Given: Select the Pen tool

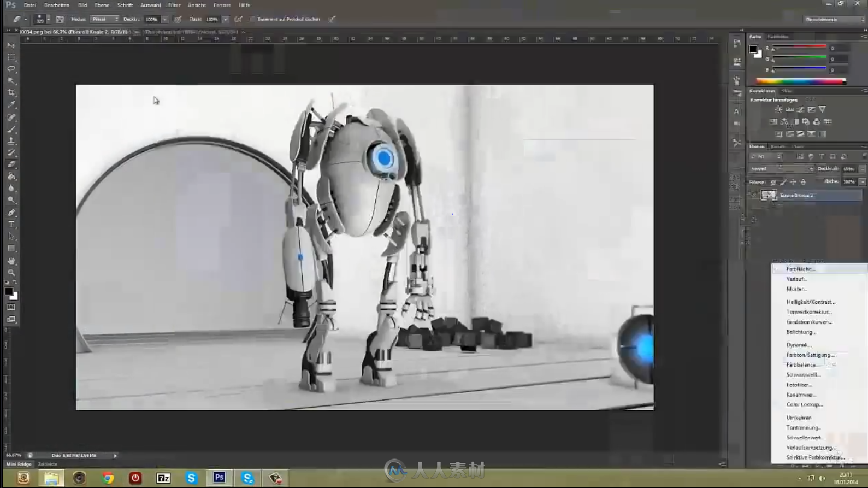Looking at the screenshot, I should [x=11, y=213].
